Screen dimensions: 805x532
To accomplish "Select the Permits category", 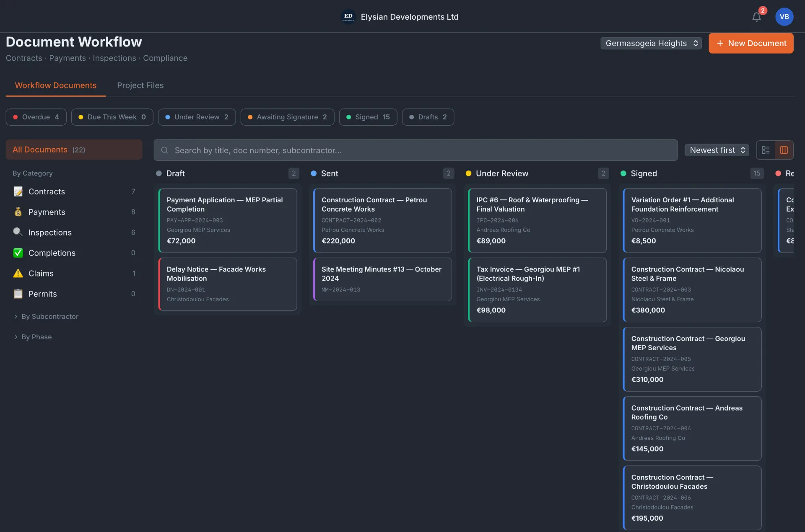I will click(74, 294).
